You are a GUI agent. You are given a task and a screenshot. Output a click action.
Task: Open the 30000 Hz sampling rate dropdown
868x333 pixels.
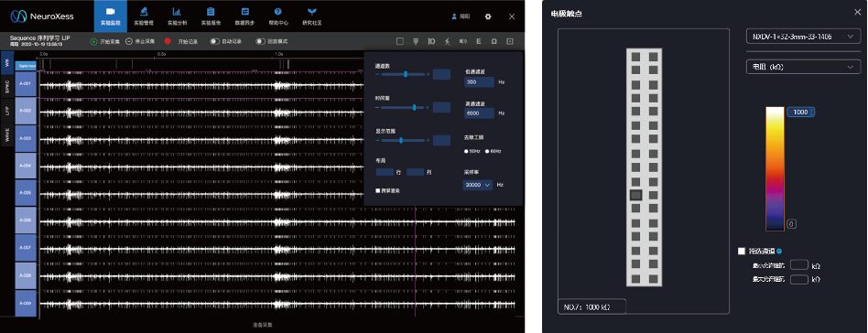[x=477, y=186]
